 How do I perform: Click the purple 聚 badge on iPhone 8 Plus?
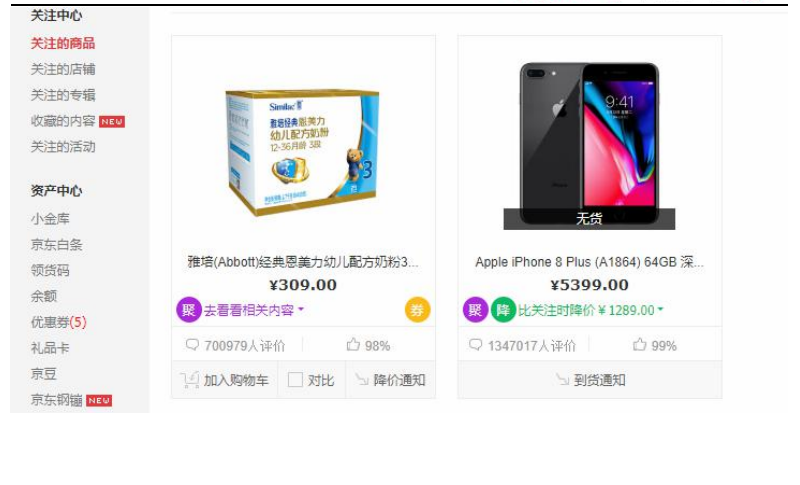tap(476, 310)
